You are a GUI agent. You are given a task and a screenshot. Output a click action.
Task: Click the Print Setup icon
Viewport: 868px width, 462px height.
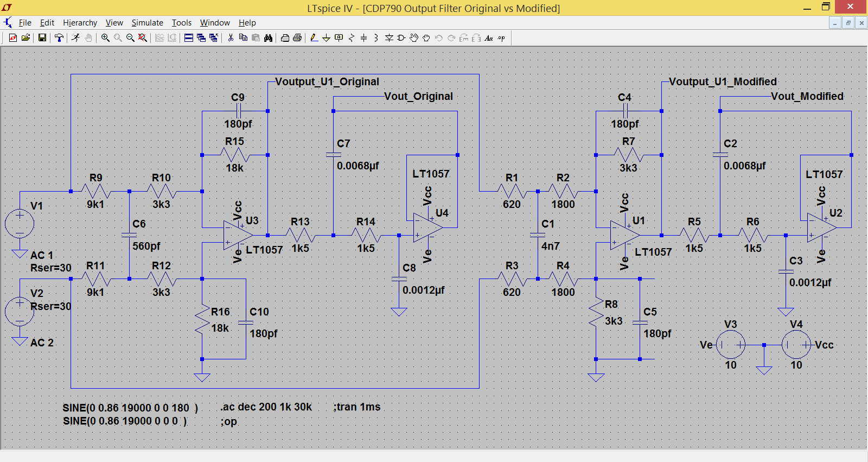click(285, 38)
